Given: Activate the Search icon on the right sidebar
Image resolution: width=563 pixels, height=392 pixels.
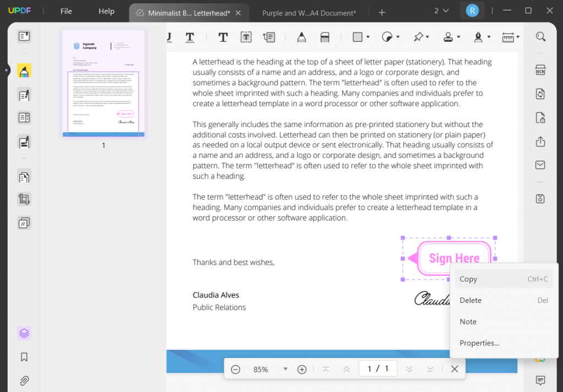Looking at the screenshot, I should point(540,36).
